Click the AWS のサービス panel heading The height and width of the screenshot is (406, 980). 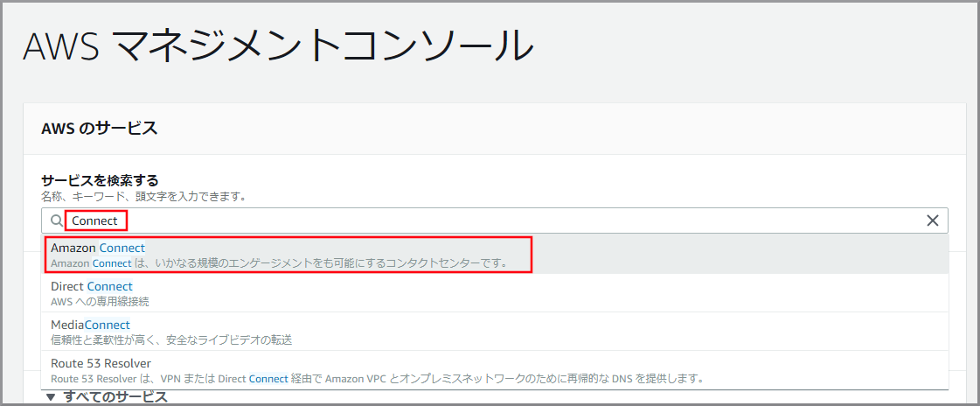point(100,129)
